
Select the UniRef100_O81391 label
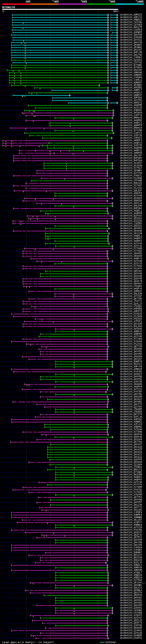pos(131,510)
